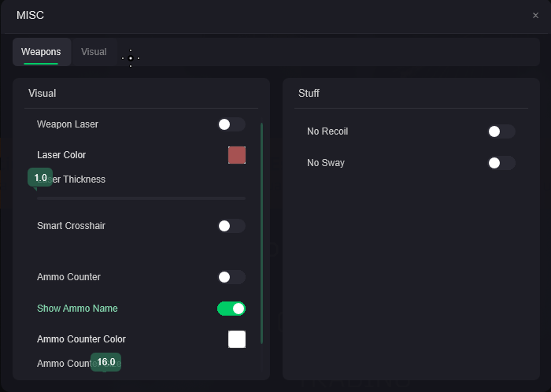Viewport: 551px width, 392px height.
Task: Click the MISC window title
Action: [x=31, y=15]
